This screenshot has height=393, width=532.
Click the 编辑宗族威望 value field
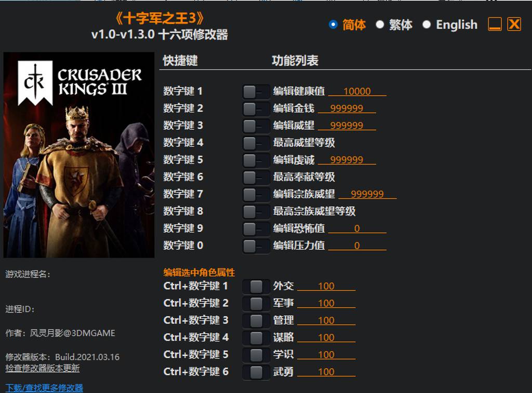click(x=367, y=194)
